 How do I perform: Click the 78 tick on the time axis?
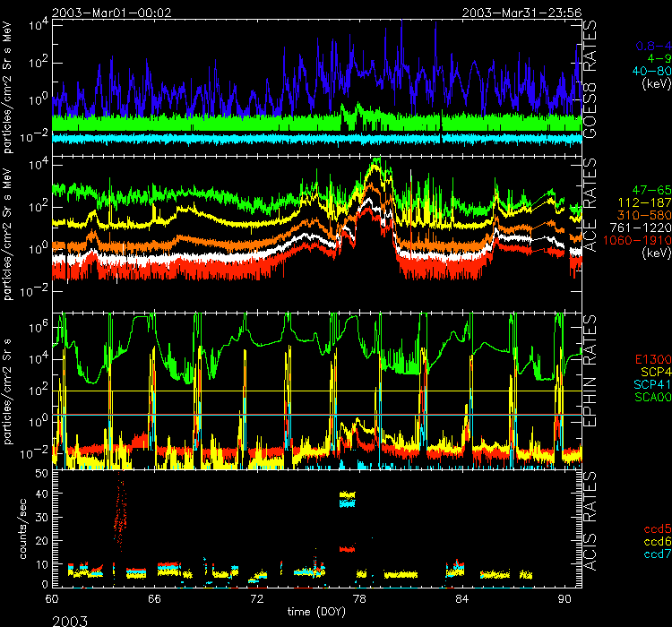tap(359, 597)
